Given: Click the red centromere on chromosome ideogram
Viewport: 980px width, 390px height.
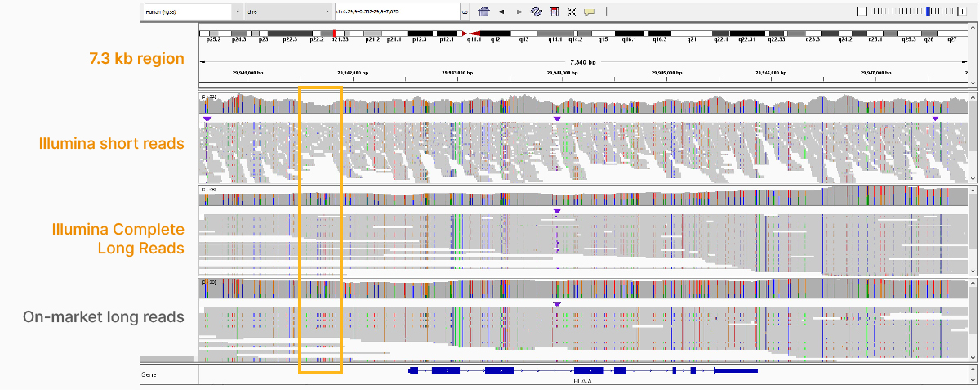Looking at the screenshot, I should click(x=465, y=32).
